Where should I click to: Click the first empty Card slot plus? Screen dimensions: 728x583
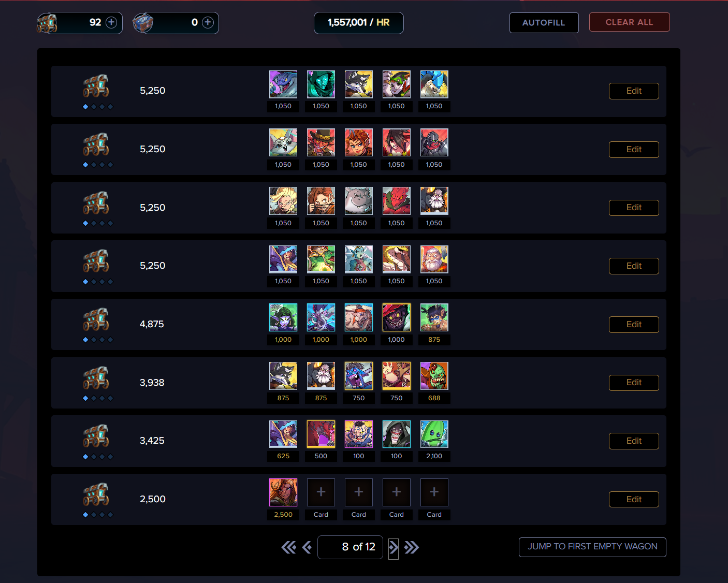[x=321, y=492]
